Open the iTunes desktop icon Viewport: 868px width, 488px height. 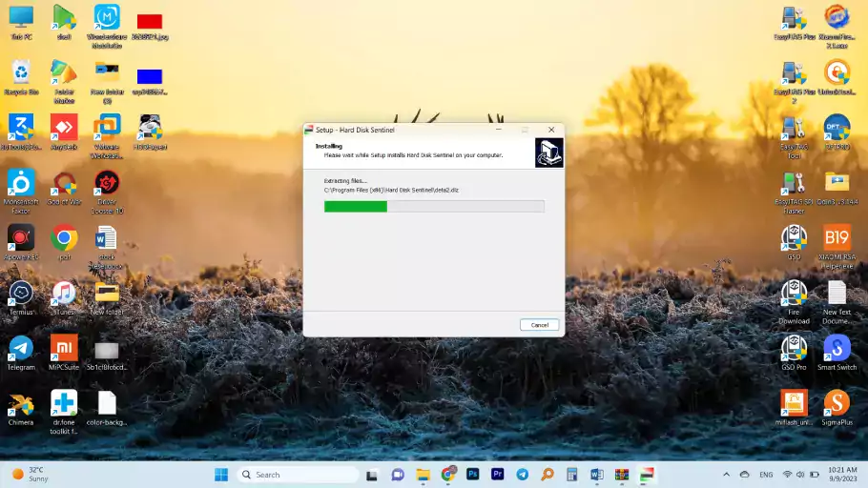[64, 295]
